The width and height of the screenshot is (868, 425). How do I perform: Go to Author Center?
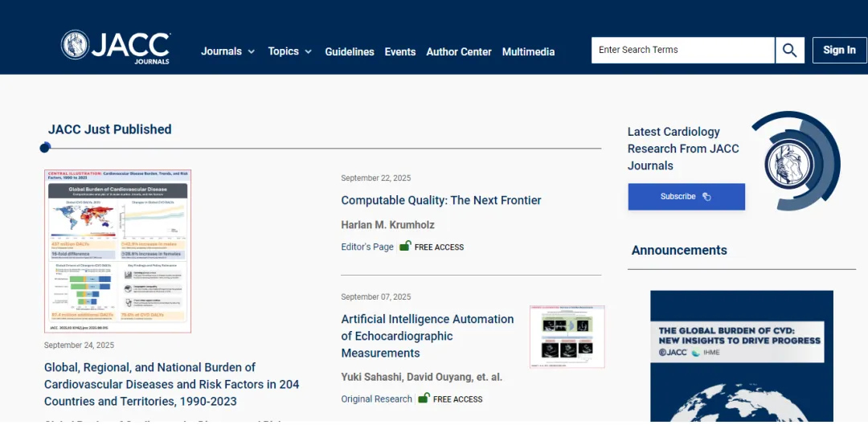459,51
